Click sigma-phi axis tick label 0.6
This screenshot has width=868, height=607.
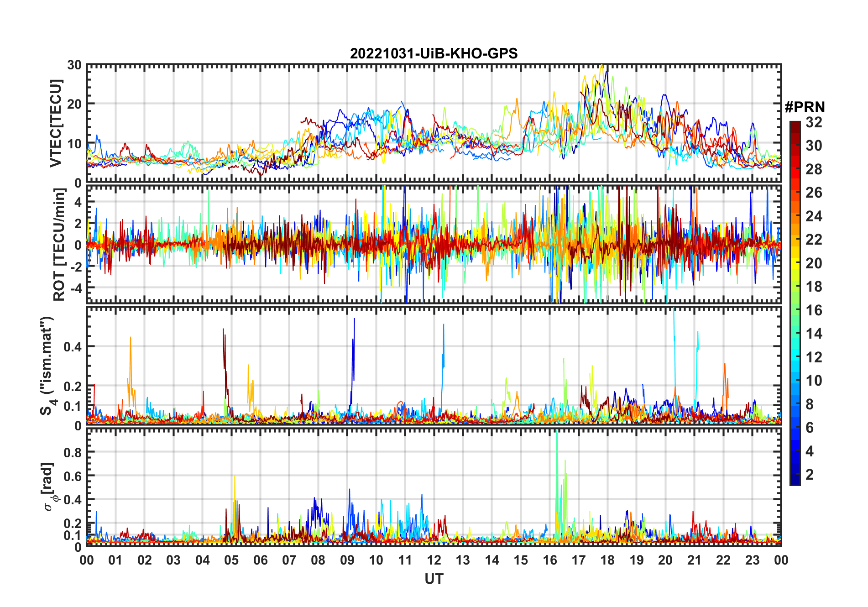pyautogui.click(x=73, y=476)
